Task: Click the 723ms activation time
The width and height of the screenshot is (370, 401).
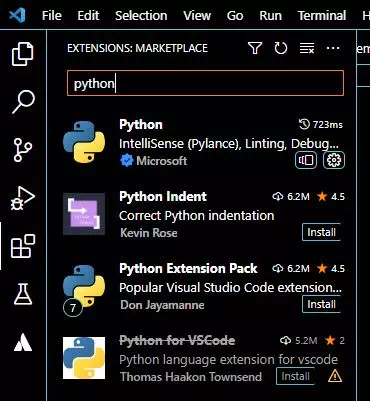Action: point(321,125)
